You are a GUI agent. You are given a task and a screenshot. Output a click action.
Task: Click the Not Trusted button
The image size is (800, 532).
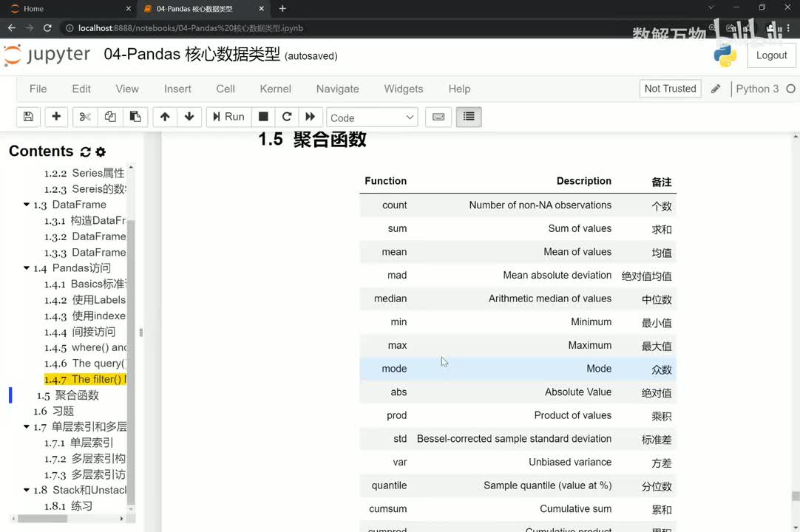[x=670, y=89]
